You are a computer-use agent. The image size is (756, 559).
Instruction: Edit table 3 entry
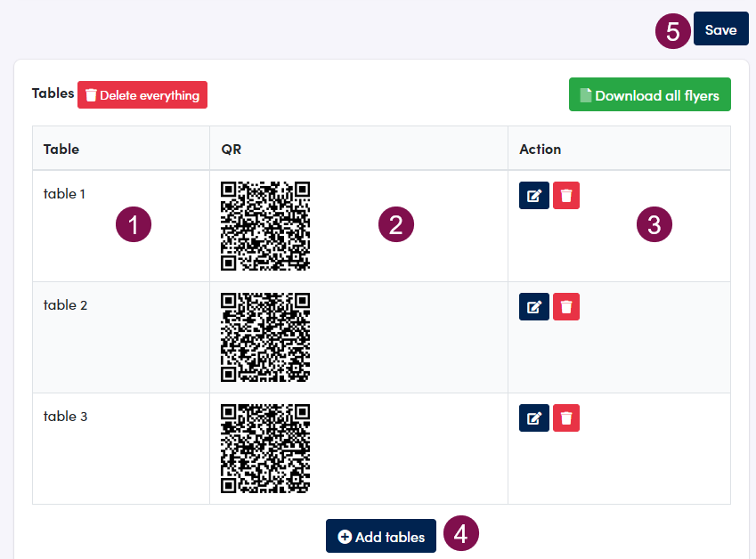tap(533, 417)
